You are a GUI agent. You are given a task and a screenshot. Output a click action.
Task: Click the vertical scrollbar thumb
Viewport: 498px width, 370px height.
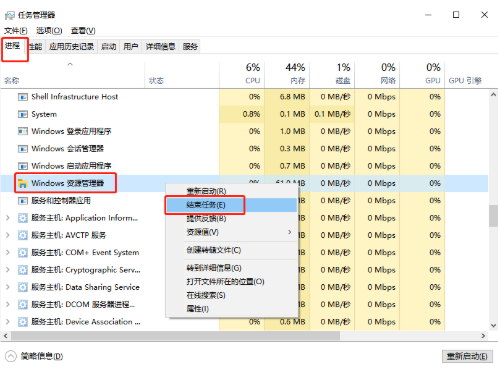tap(493, 216)
